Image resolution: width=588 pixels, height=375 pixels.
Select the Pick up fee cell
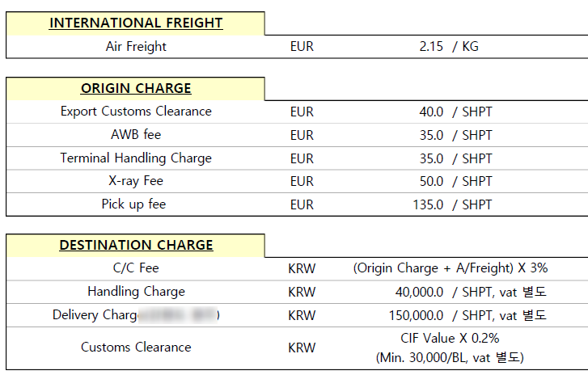(136, 204)
